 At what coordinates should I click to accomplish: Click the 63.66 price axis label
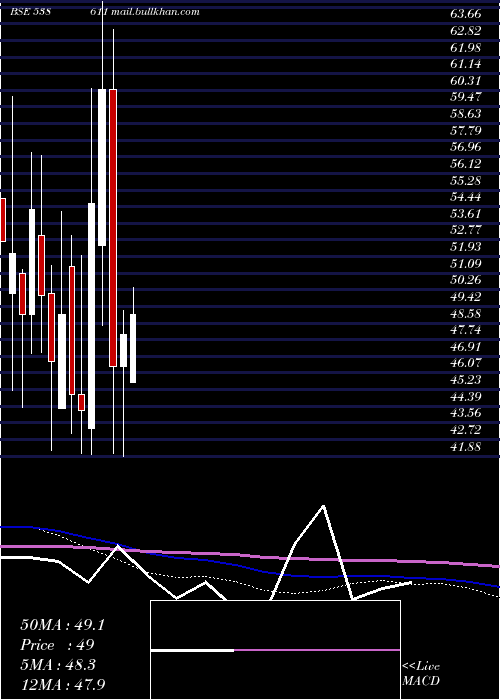coord(466,14)
